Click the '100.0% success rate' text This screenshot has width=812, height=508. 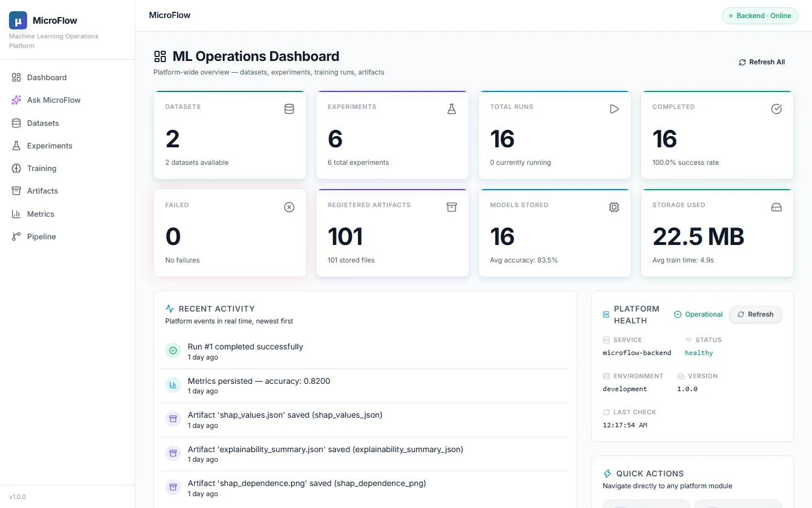coord(686,163)
